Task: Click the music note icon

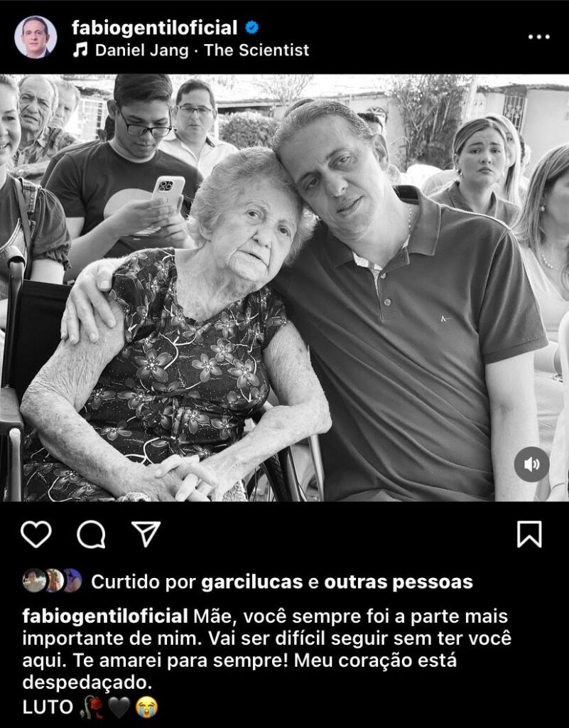Action: [x=80, y=50]
